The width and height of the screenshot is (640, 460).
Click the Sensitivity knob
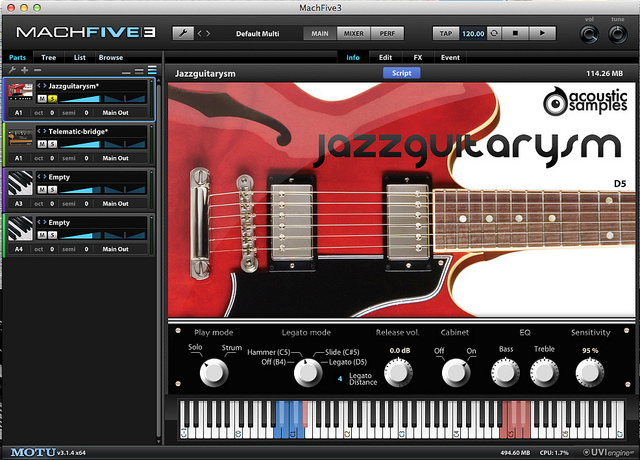pyautogui.click(x=590, y=372)
